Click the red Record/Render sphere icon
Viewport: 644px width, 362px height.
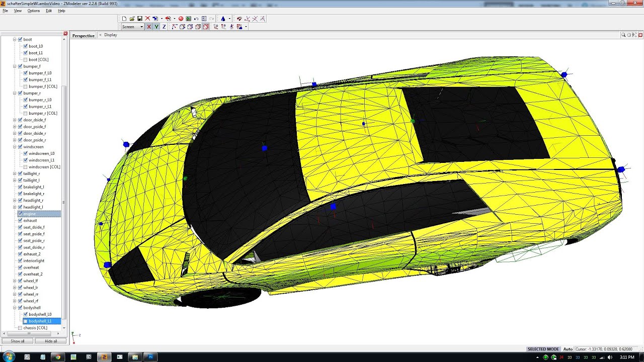[181, 18]
